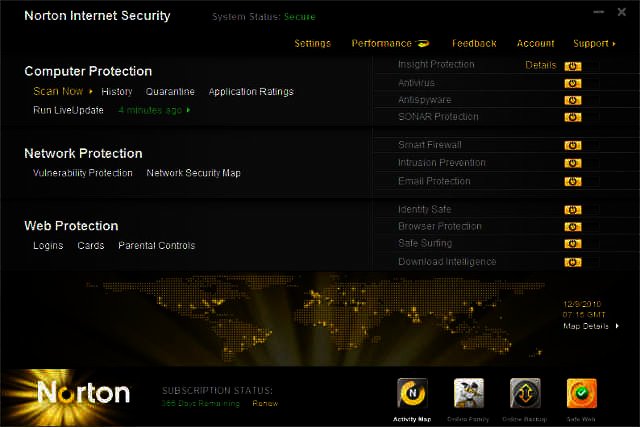This screenshot has width=640, height=427.
Task: Open the Feedback menu
Action: click(x=474, y=43)
